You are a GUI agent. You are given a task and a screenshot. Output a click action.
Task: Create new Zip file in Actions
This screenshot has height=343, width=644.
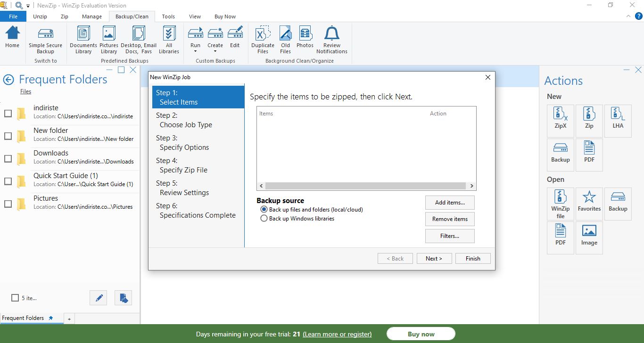589,121
